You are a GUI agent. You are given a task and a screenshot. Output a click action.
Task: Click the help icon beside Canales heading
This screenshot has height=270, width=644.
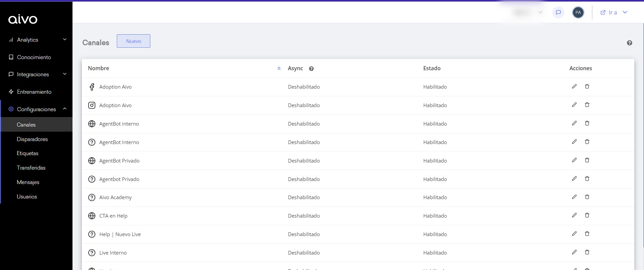tap(629, 43)
